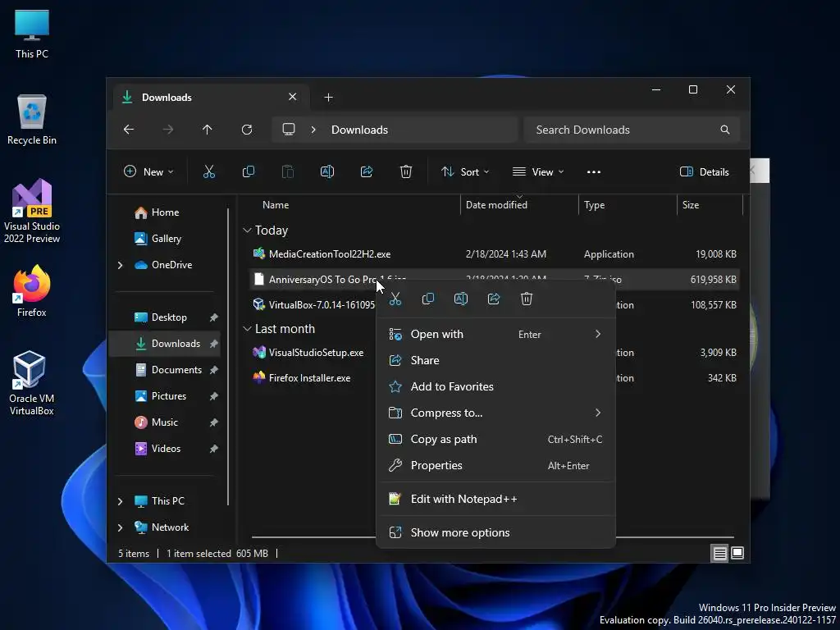Unpin Videos from Quick access
This screenshot has height=630, width=840.
pyautogui.click(x=214, y=449)
